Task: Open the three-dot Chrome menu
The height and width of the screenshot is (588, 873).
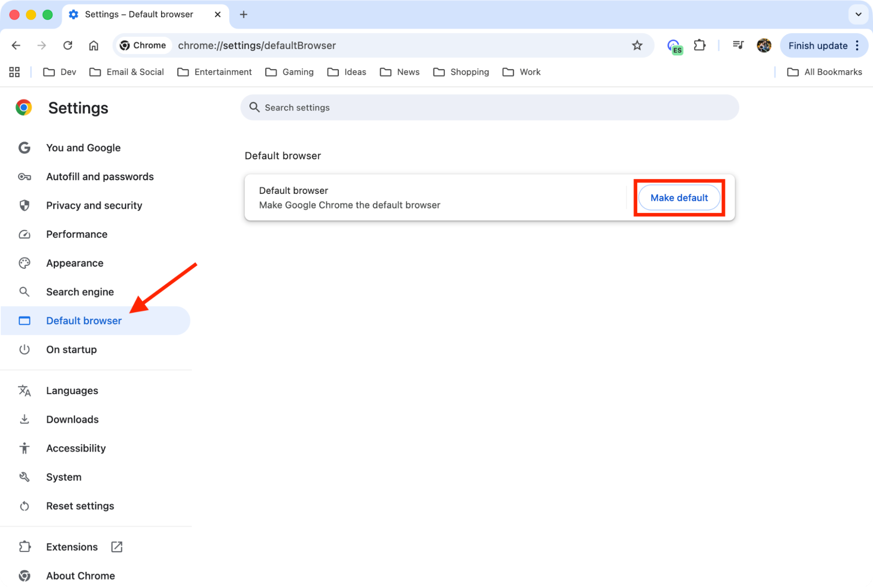Action: point(856,45)
